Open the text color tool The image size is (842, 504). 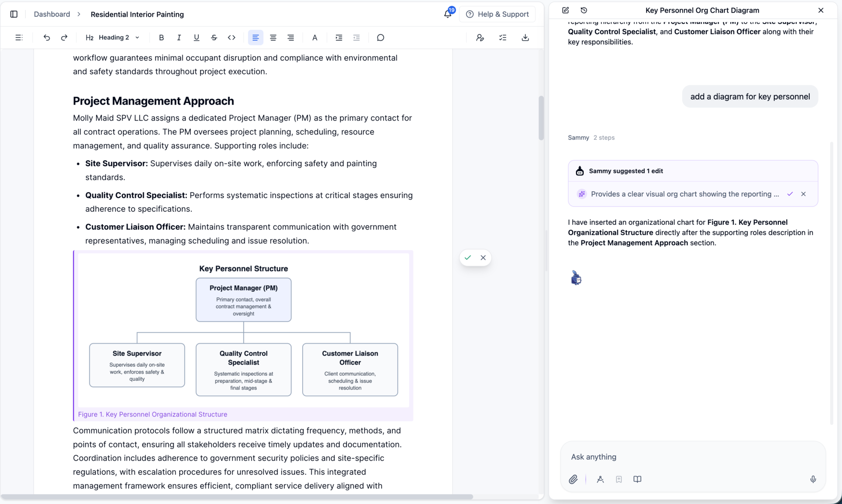pyautogui.click(x=315, y=37)
